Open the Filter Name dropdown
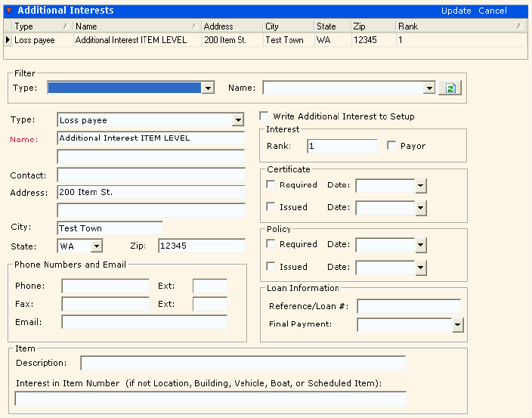The height and width of the screenshot is (418, 532). tap(429, 88)
